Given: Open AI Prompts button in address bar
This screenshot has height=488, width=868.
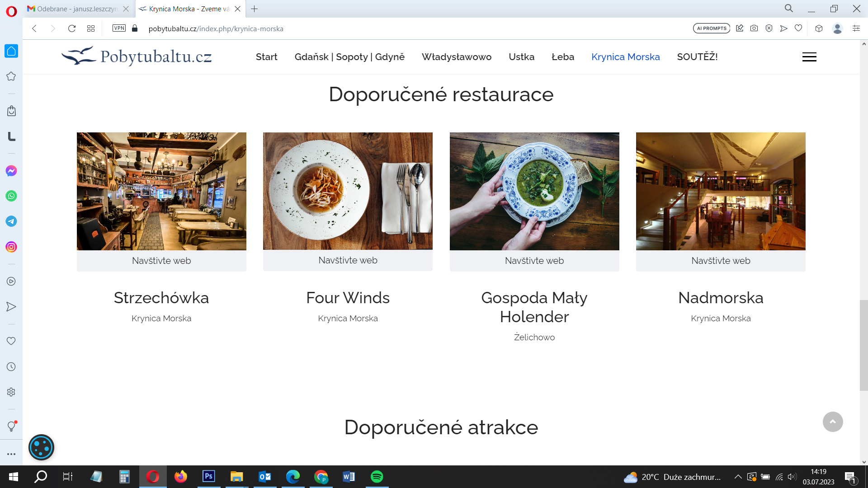Looking at the screenshot, I should [x=712, y=28].
